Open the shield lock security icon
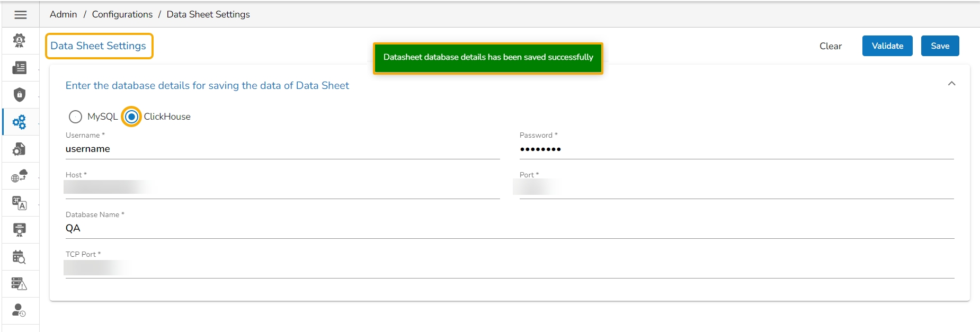 (x=20, y=95)
